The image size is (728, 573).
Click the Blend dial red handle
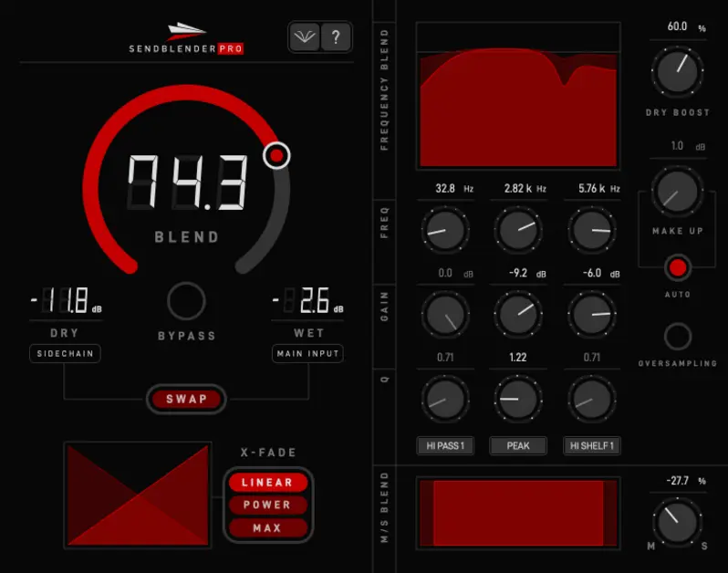276,156
